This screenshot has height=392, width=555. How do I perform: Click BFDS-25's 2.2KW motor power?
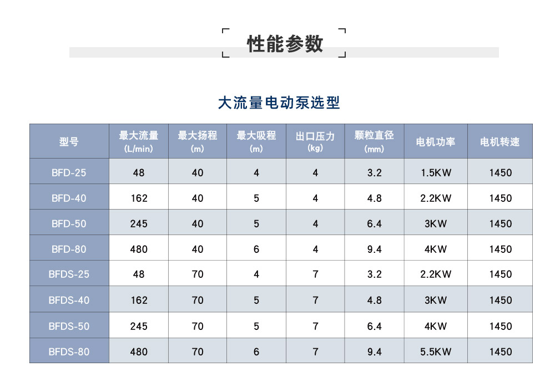point(436,274)
